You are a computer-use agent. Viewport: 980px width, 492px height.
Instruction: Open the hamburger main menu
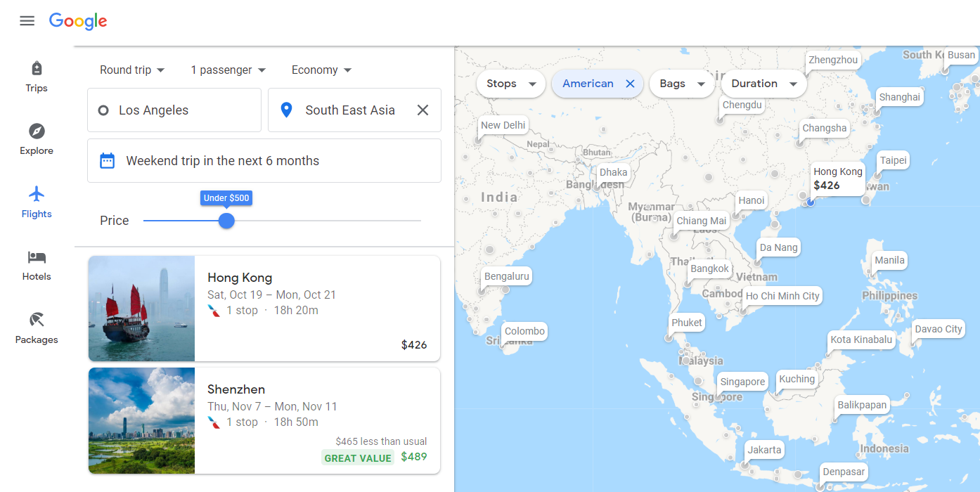coord(27,21)
